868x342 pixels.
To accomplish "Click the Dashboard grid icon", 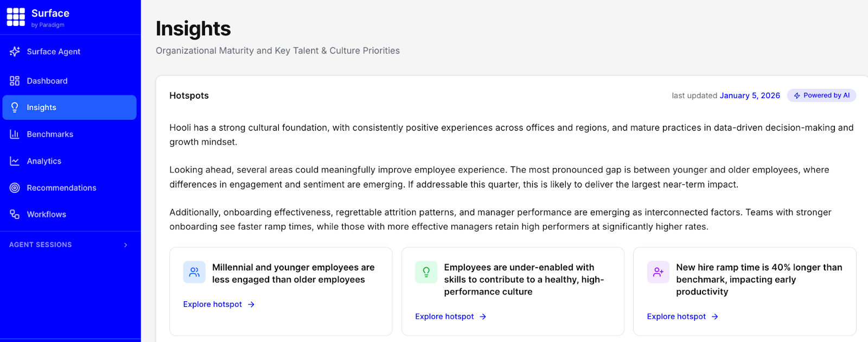I will (x=15, y=81).
